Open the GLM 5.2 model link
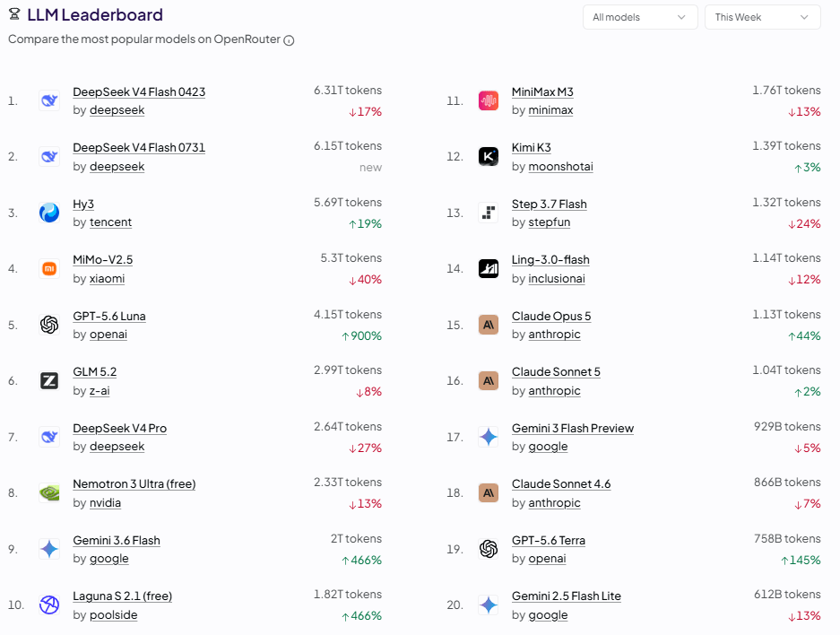Viewport: 840px width, 635px height. [x=94, y=371]
